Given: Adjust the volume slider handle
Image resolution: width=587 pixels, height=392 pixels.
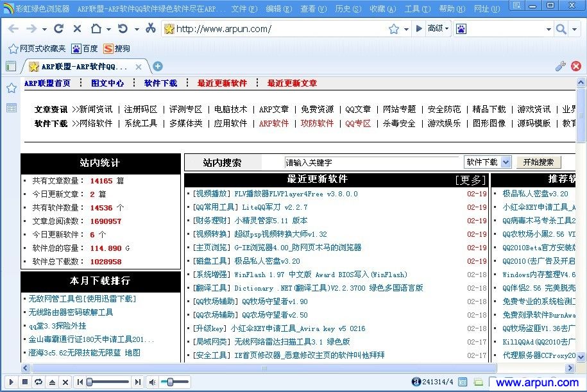Looking at the screenshot, I should point(170,382).
